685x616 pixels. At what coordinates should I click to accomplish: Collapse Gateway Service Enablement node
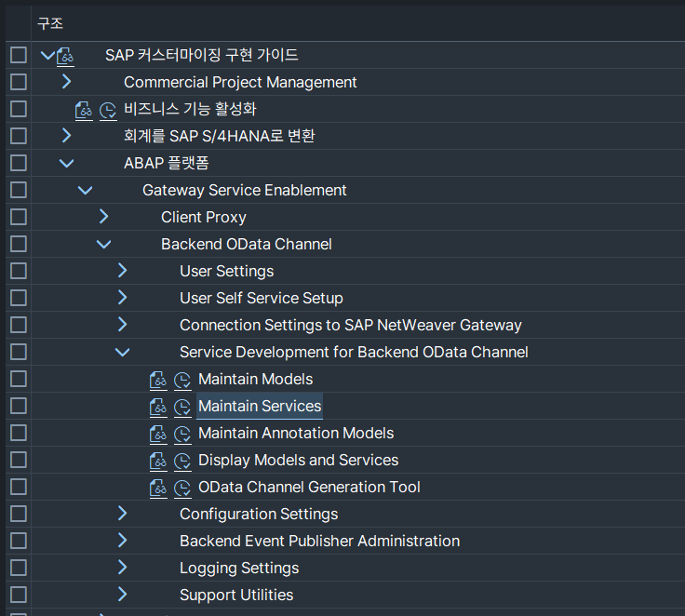pos(86,191)
